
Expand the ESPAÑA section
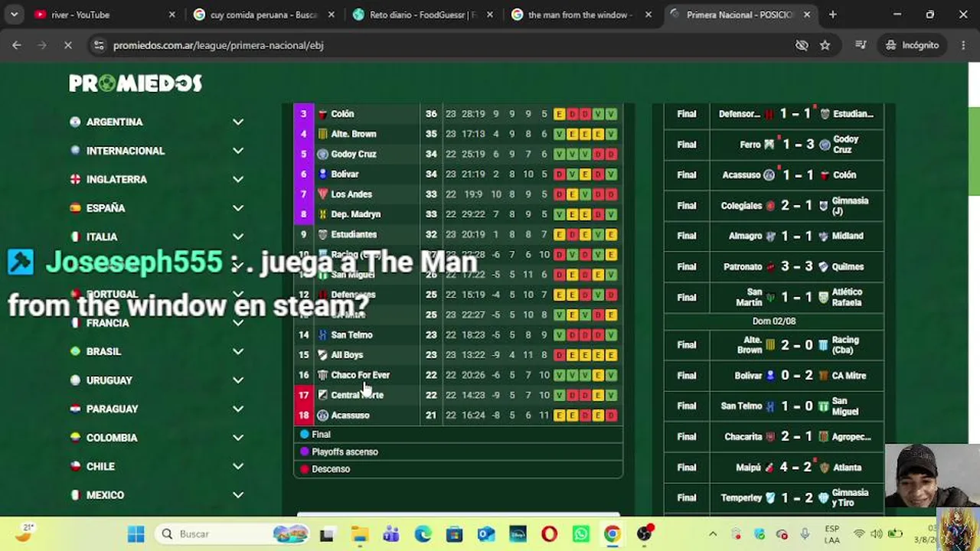pos(238,207)
